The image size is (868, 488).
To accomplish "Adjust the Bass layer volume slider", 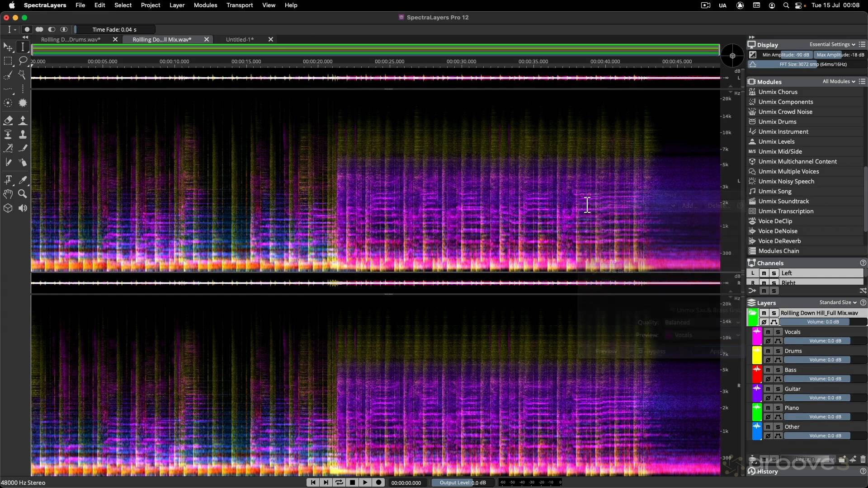I will point(825,379).
